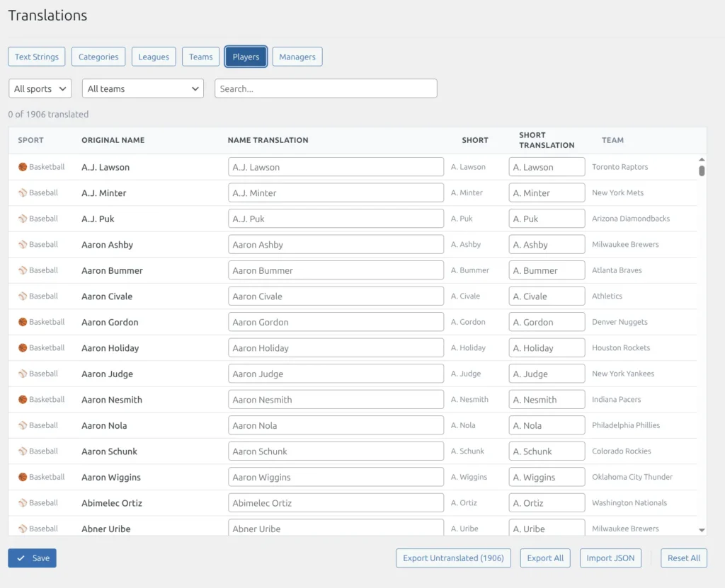Click the Reset All button
Image resolution: width=725 pixels, height=588 pixels.
[x=684, y=558]
